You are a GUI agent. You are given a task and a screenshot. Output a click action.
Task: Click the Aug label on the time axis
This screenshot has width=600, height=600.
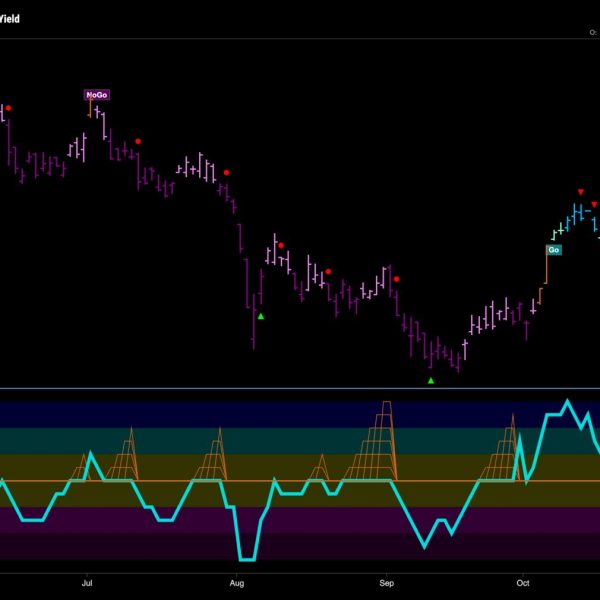point(236,583)
